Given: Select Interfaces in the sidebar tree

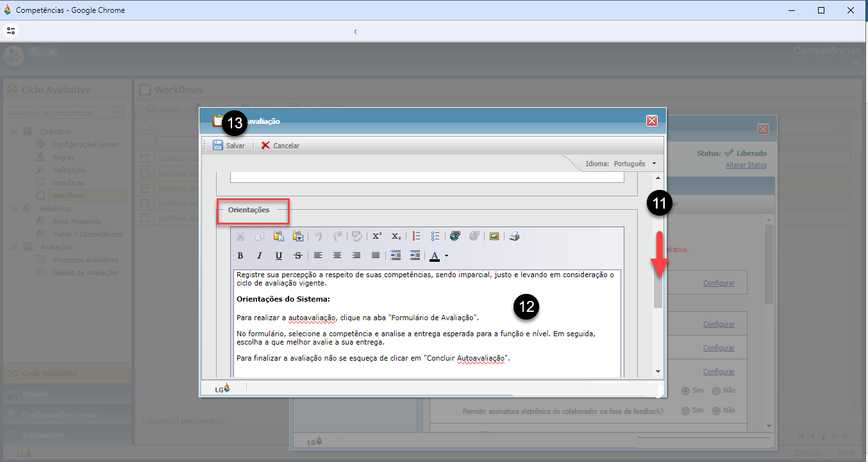Looking at the screenshot, I should coord(69,183).
